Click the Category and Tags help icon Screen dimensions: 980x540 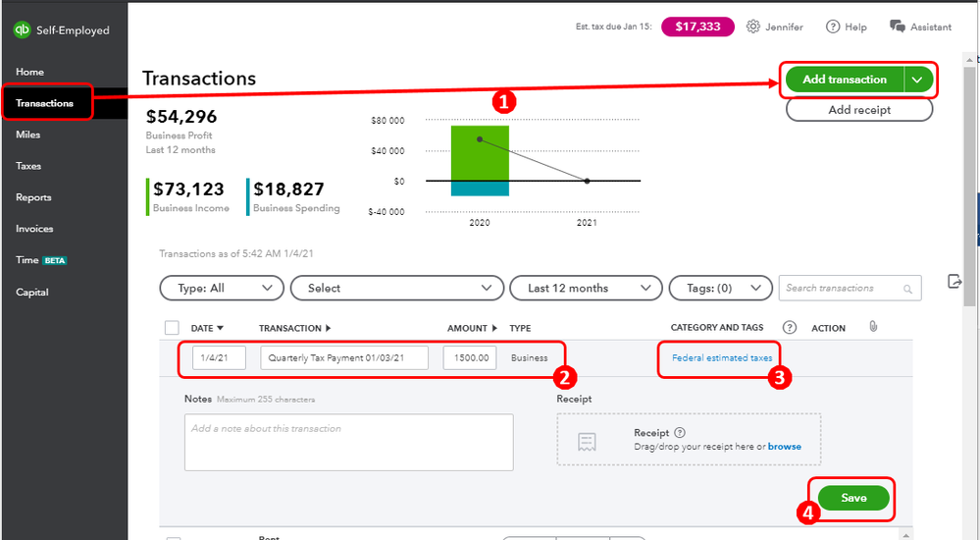click(x=789, y=328)
